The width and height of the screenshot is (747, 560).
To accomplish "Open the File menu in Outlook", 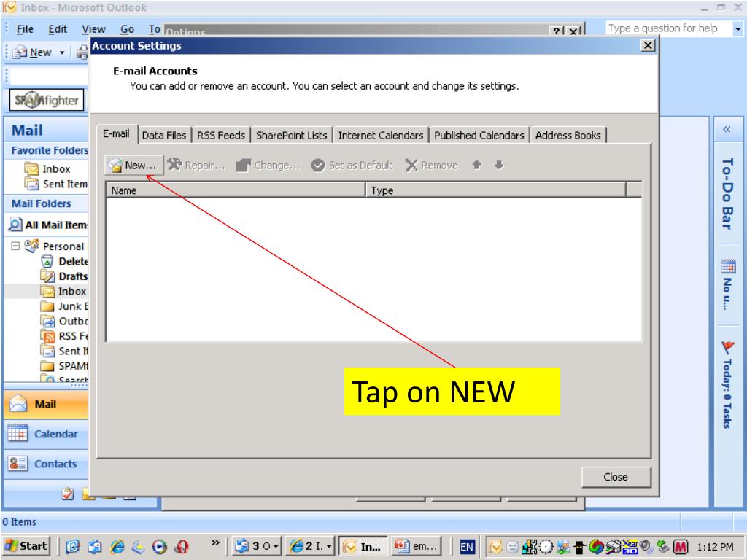I will pos(25,29).
